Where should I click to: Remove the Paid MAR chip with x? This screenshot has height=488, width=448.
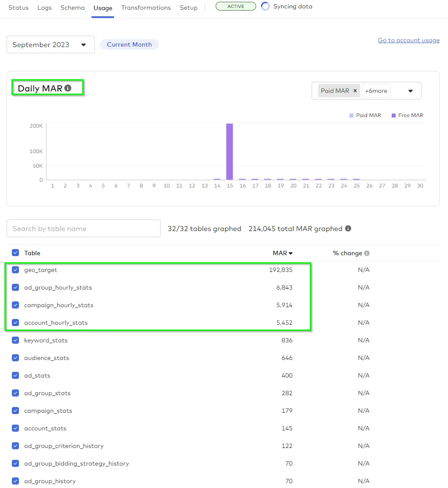click(x=355, y=91)
